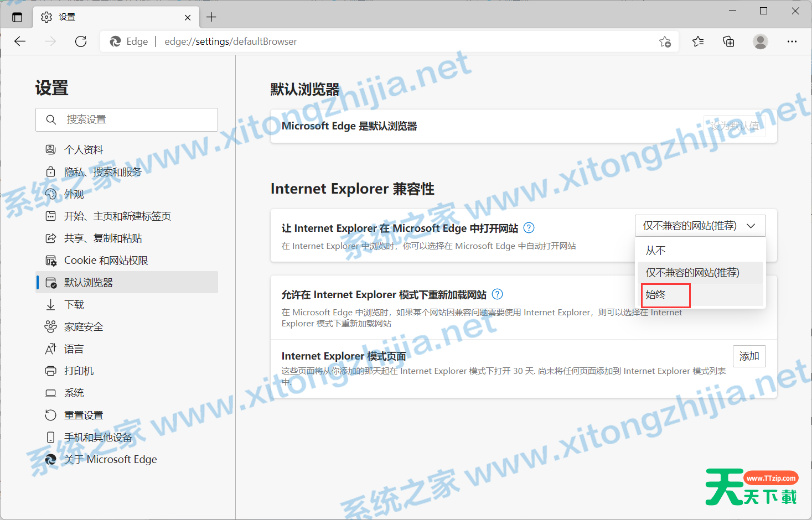The height and width of the screenshot is (520, 812).
Task: Click the 开始、主页和新建标签页 sidebar icon
Action: pyautogui.click(x=50, y=216)
